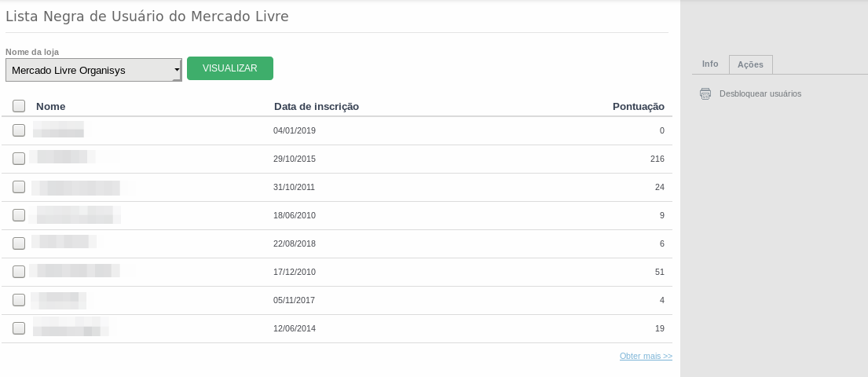
Task: Sort by the Nome column header
Action: pos(50,106)
